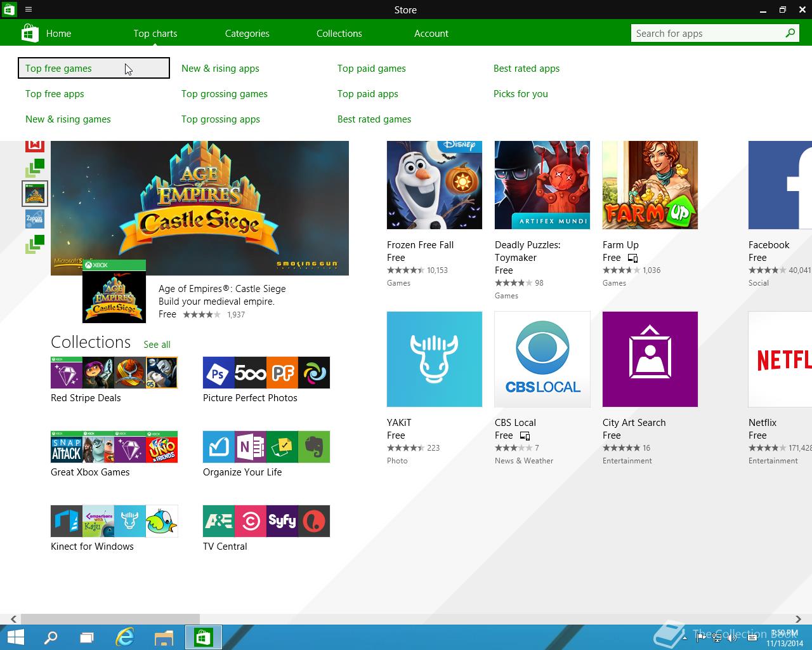Click the taskbar clock date
Image resolution: width=812 pixels, height=650 pixels.
[785, 643]
